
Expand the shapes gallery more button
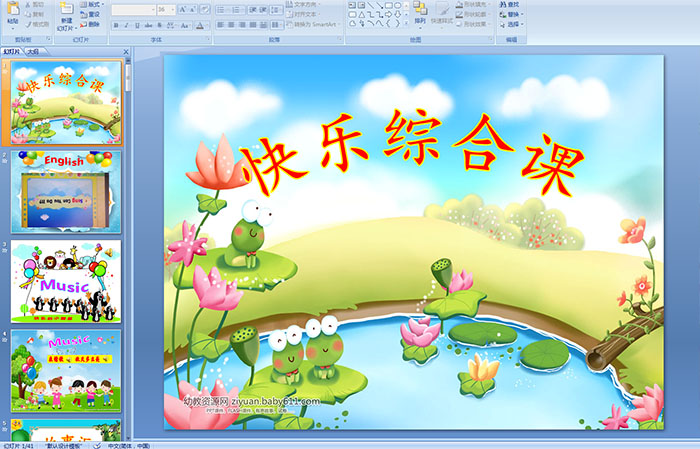coord(406,23)
